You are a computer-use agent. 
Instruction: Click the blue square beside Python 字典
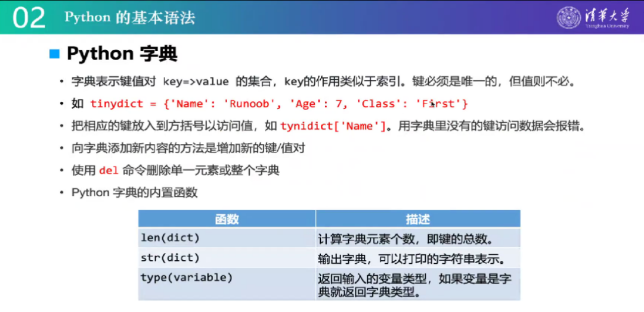55,54
